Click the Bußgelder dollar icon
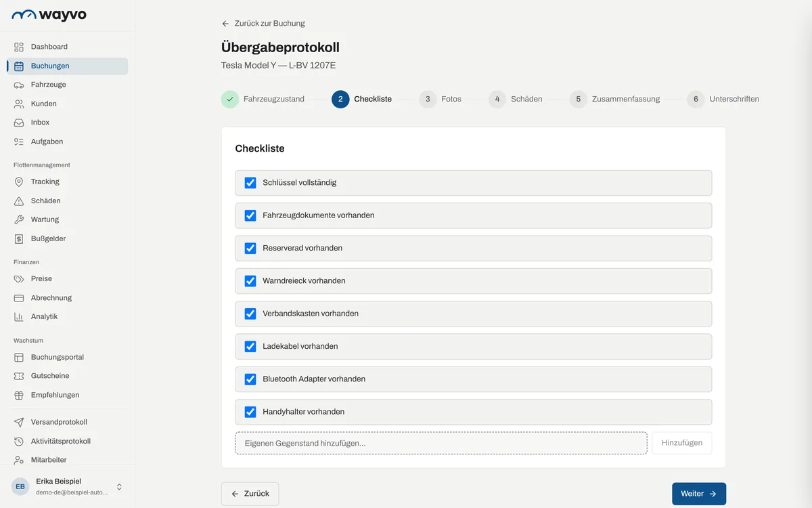The image size is (812, 508). click(19, 238)
